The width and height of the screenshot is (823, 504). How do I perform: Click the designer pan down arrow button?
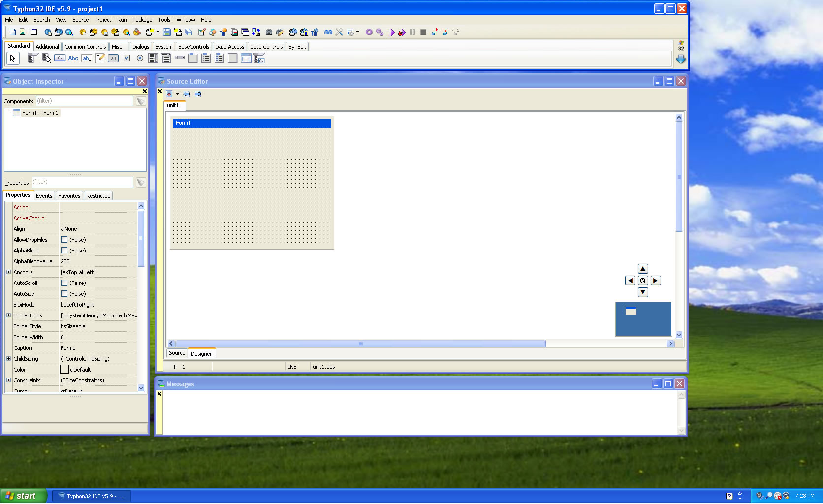tap(643, 292)
